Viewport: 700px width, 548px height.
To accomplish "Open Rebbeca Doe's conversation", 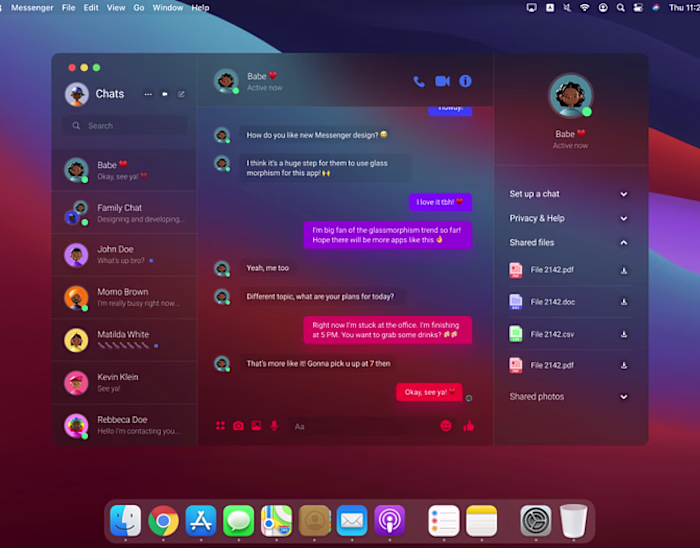I will point(125,425).
